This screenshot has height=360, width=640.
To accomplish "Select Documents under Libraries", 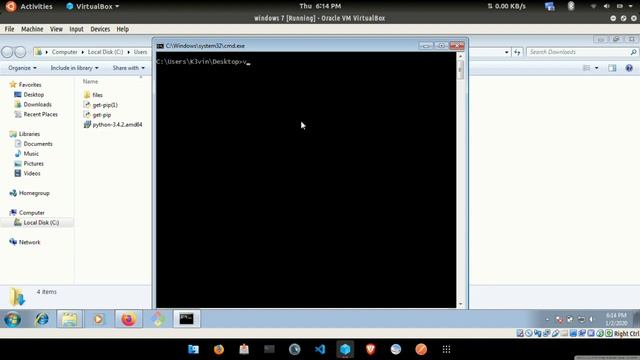I will (x=38, y=144).
